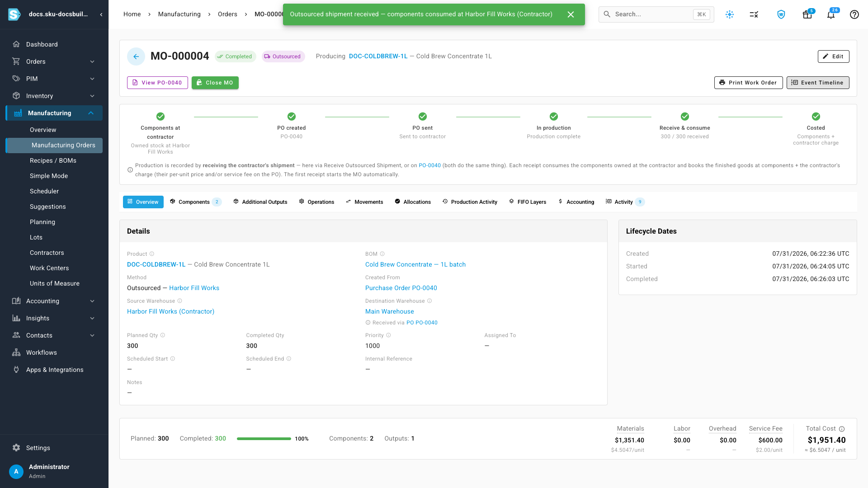Click the search input field
The image size is (868, 488).
click(x=656, y=14)
